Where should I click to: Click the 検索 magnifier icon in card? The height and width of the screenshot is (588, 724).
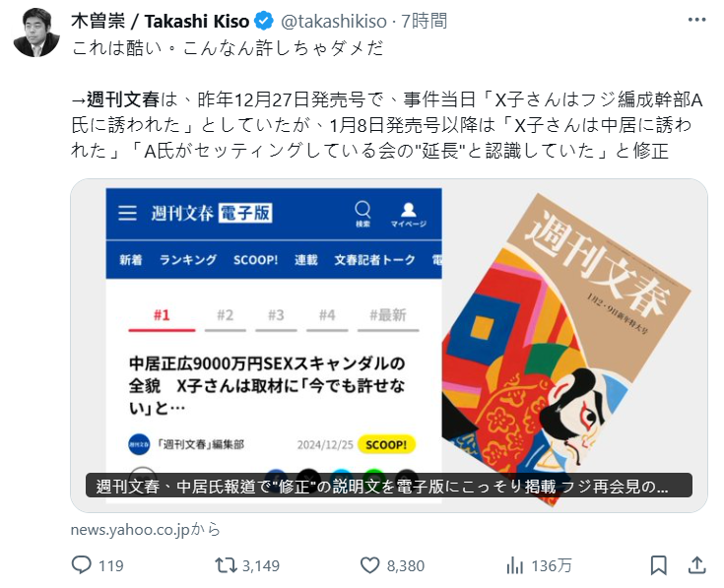coord(362,214)
